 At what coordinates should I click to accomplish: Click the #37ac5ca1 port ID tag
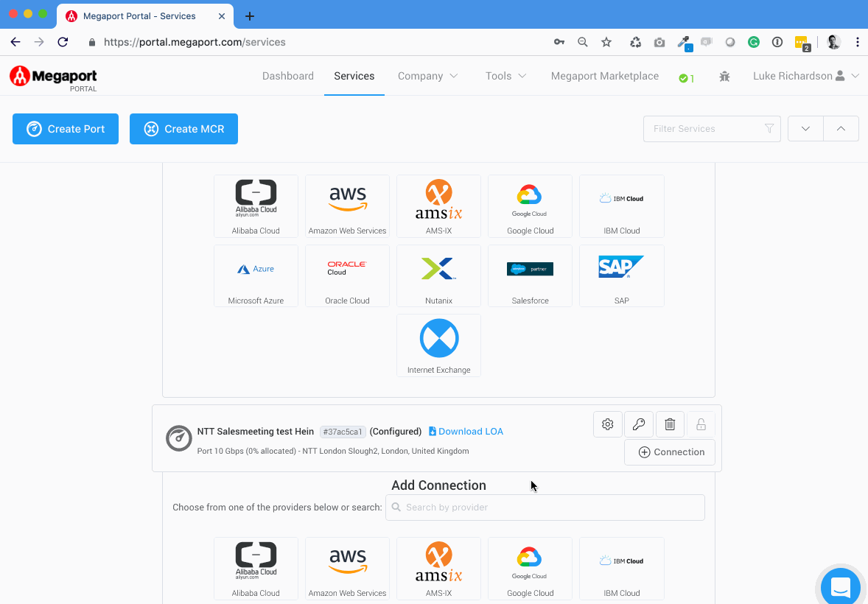pyautogui.click(x=343, y=432)
